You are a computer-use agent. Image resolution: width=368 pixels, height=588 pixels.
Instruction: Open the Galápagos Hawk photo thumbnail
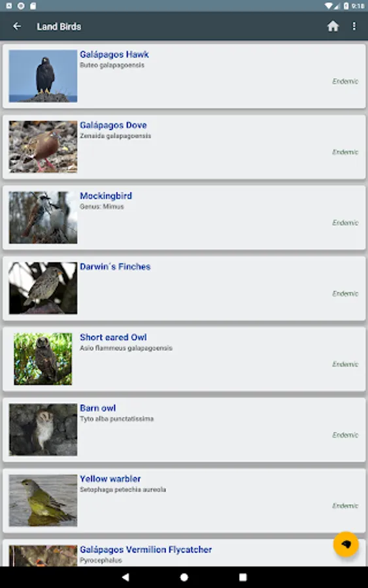coord(43,76)
